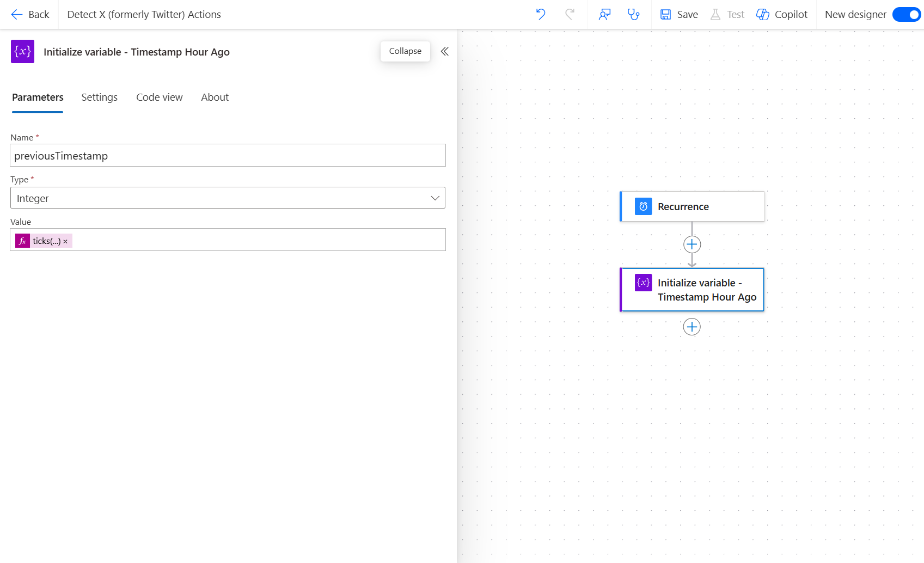This screenshot has height=563, width=924.
Task: Open Copilot assistant
Action: (x=782, y=14)
